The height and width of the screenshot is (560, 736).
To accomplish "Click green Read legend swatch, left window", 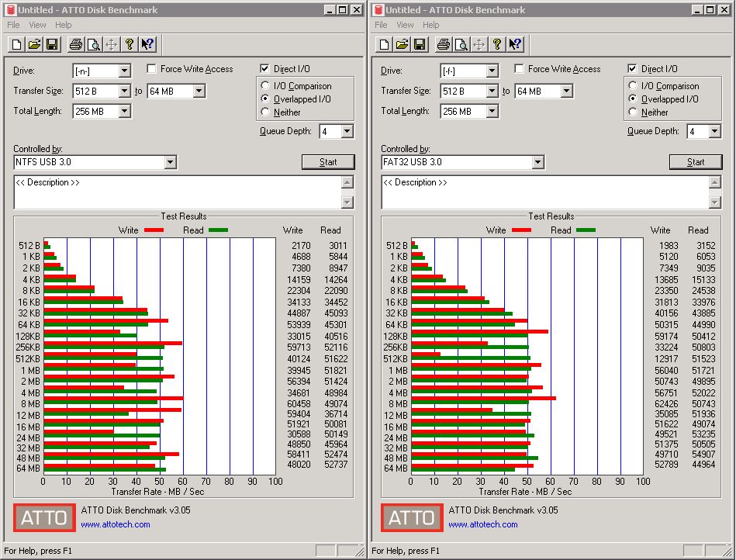I will point(218,230).
